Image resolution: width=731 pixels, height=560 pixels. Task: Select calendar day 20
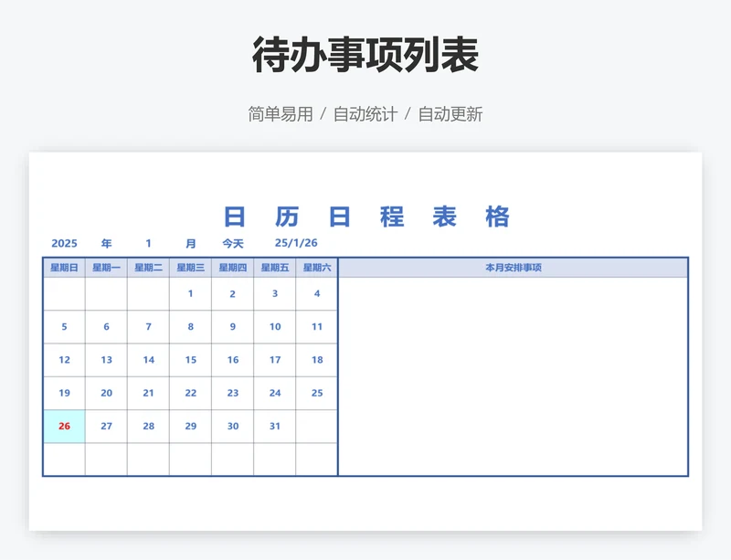[x=106, y=393]
